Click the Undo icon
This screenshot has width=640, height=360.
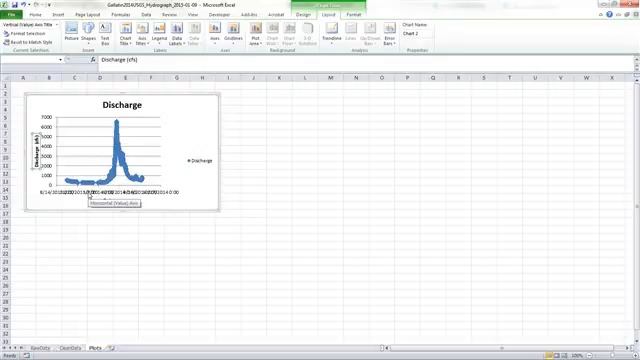click(24, 5)
